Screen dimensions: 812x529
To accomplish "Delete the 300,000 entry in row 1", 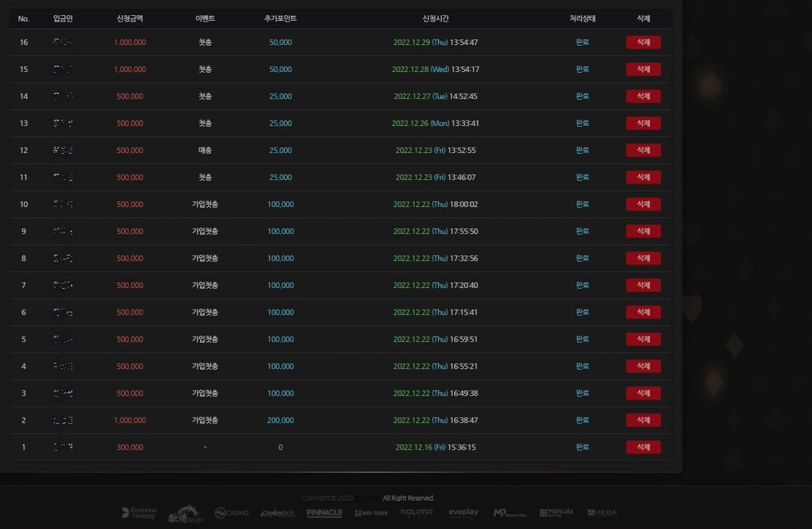I will coord(643,447).
